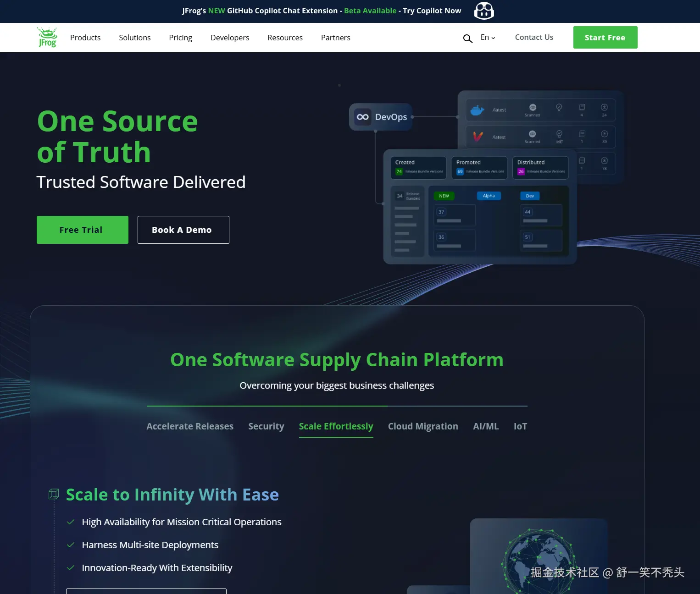This screenshot has width=700, height=594.
Task: Open the En language dropdown
Action: click(488, 38)
